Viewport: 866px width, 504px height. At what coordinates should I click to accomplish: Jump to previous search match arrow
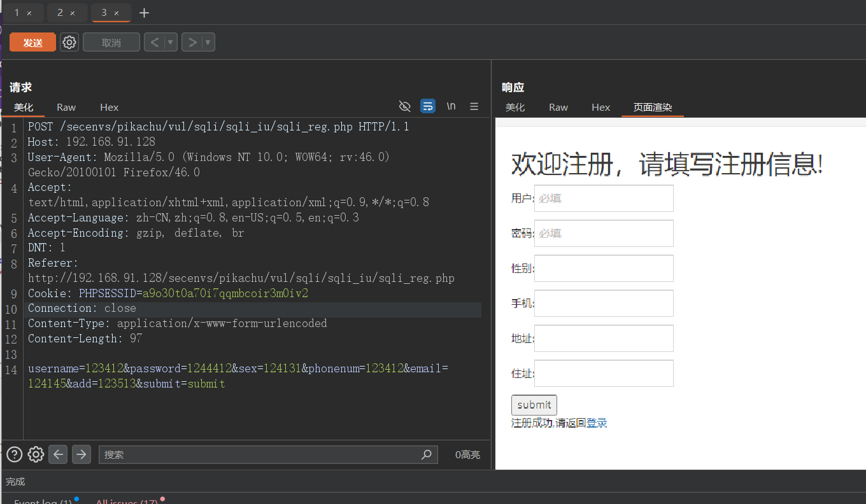58,454
